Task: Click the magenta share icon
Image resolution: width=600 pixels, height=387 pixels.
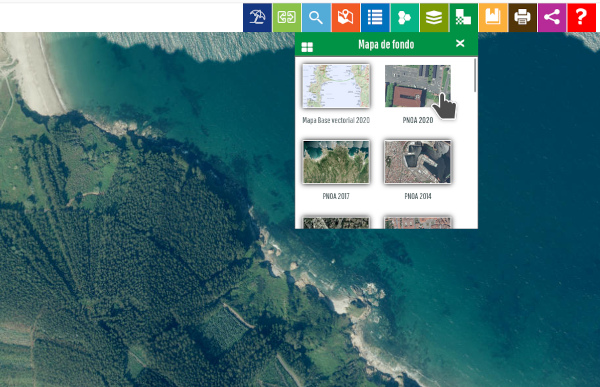Action: (552, 18)
